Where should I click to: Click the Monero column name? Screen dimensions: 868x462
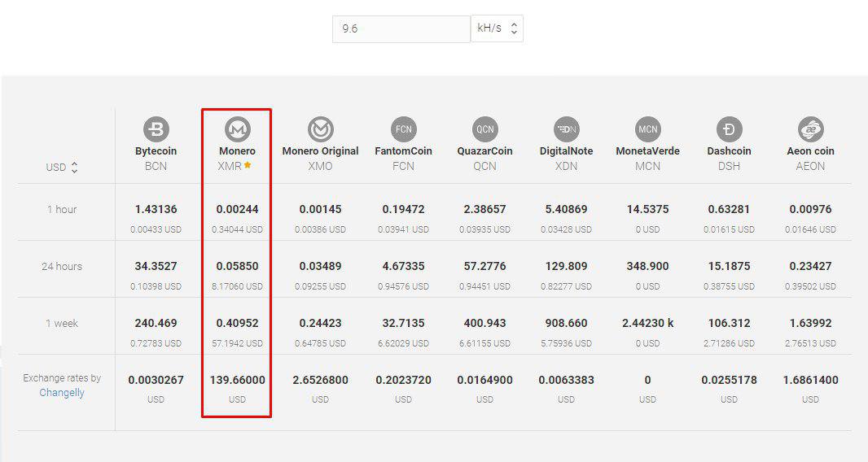click(238, 151)
